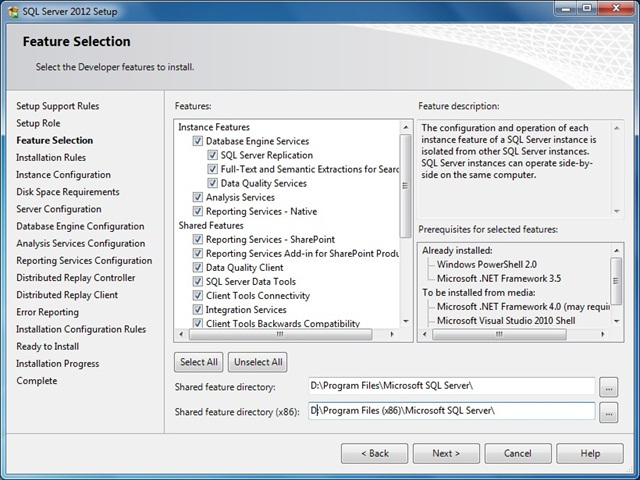
Task: Click Disk Space Requirements step
Action: (68, 192)
